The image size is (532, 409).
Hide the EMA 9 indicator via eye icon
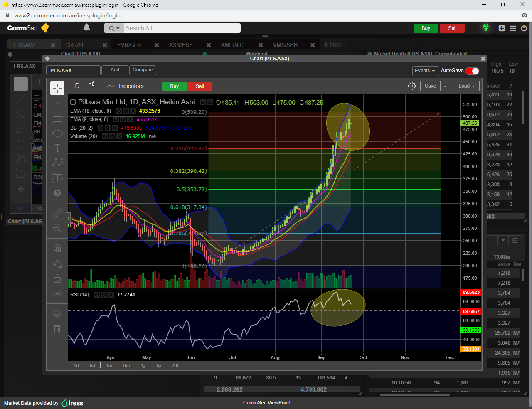[x=116, y=119]
